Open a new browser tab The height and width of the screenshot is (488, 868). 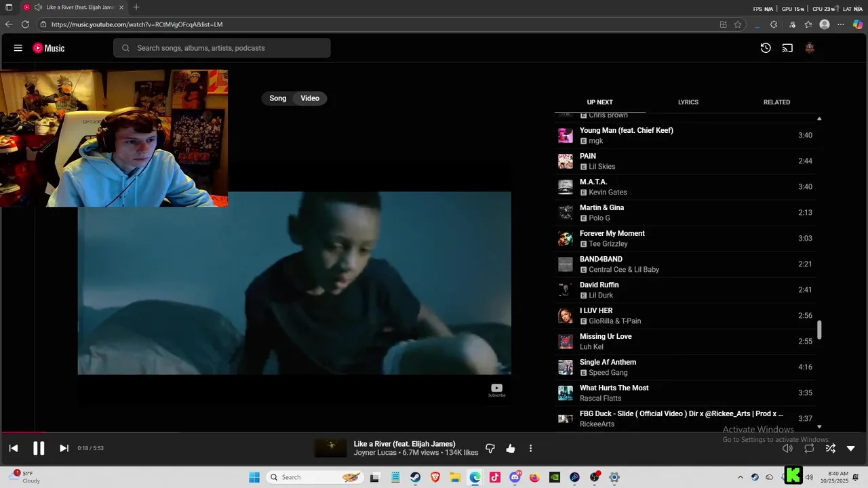click(x=136, y=7)
